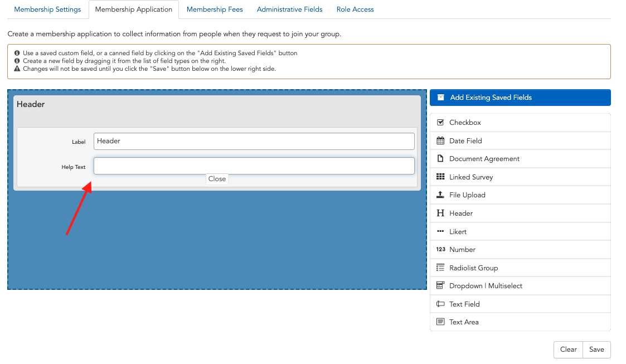Pick the Text Area field type
Image resolution: width=626 pixels, height=364 pixels.
coord(464,322)
